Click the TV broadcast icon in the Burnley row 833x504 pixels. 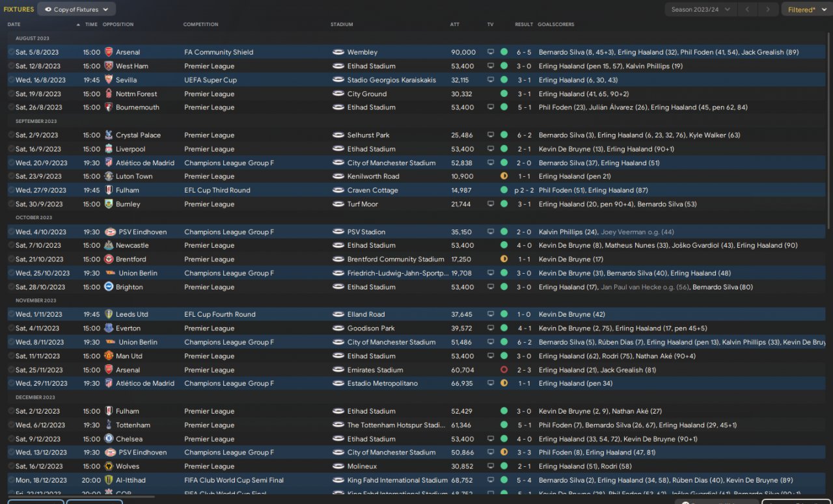[491, 204]
